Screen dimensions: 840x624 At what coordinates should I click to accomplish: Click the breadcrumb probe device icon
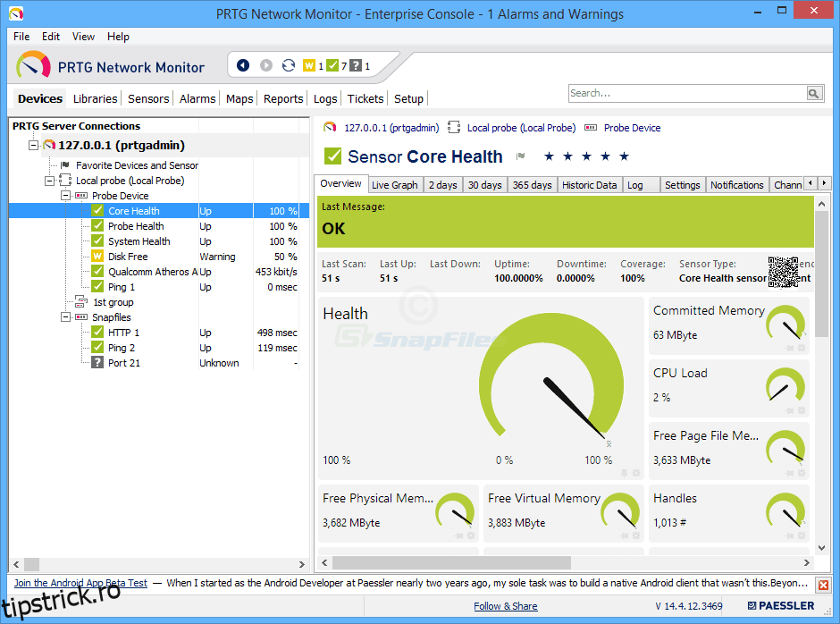pyautogui.click(x=591, y=128)
